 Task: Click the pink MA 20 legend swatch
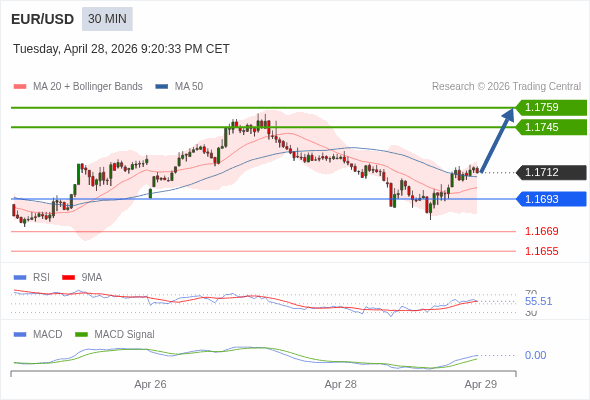20,87
